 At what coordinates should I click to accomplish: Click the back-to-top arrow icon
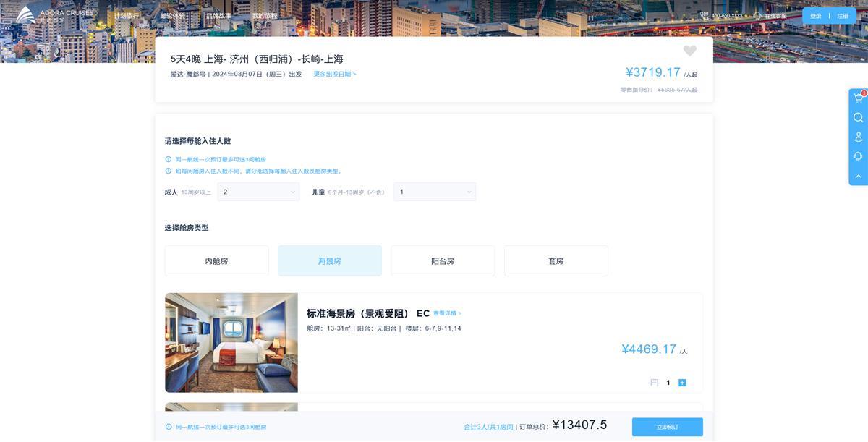click(858, 176)
